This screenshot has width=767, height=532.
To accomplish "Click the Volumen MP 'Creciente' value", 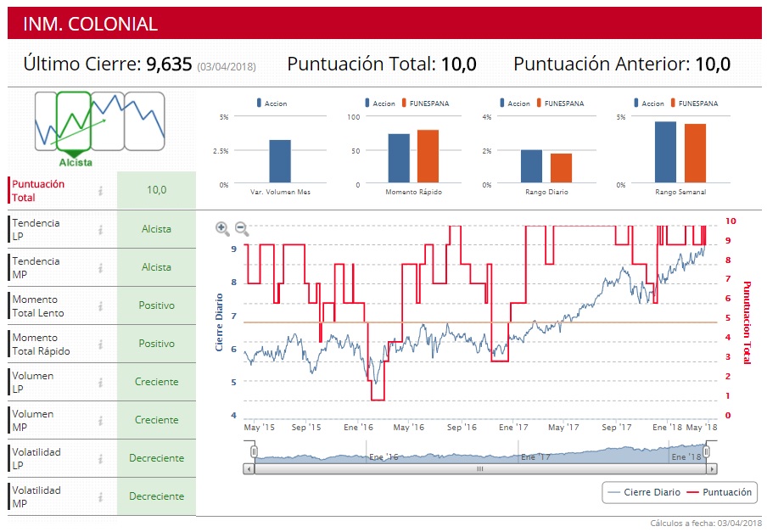I will point(156,420).
